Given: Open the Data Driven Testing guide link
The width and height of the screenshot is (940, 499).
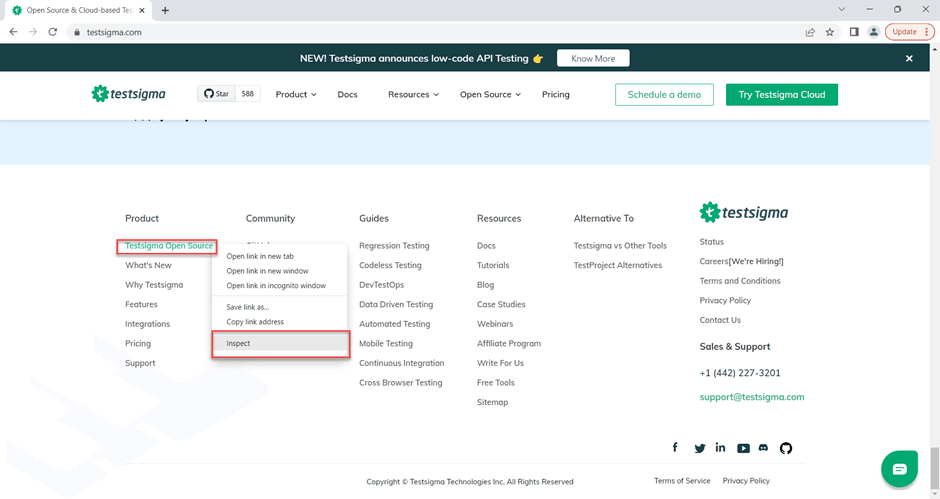Looking at the screenshot, I should [x=396, y=304].
